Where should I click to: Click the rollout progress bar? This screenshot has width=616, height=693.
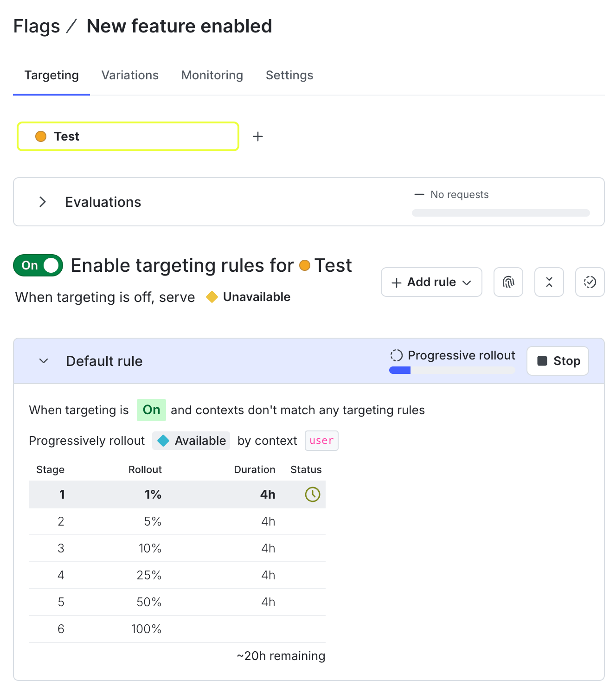point(452,370)
